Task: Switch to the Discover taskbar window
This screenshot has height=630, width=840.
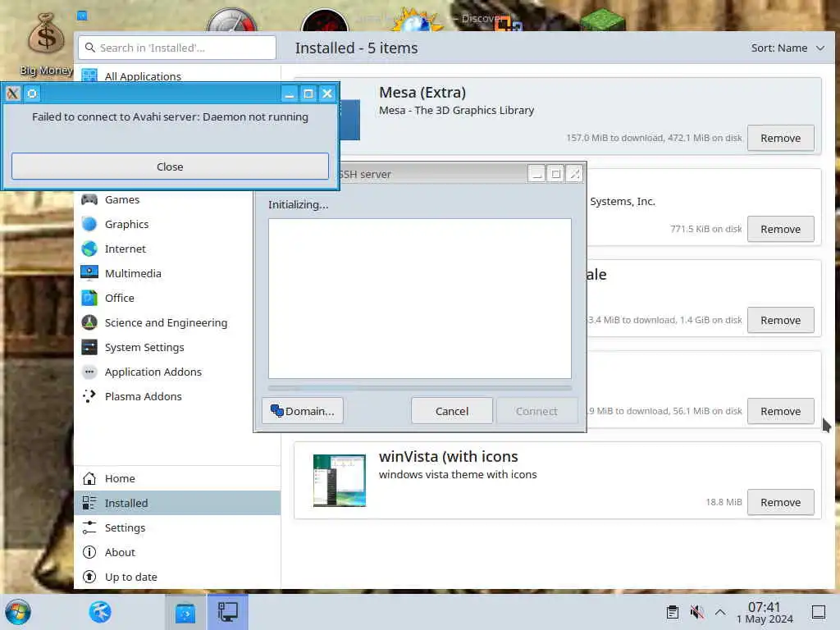Action: click(185, 612)
